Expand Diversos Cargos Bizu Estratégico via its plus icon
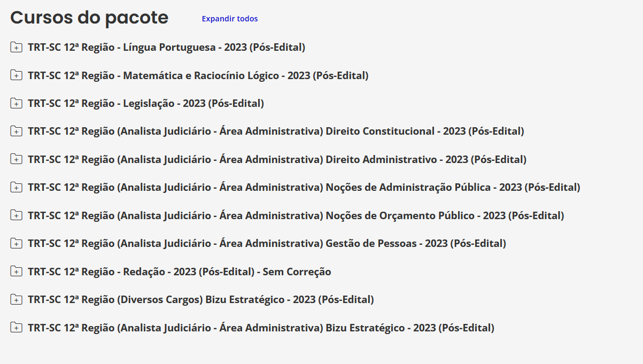 16,299
